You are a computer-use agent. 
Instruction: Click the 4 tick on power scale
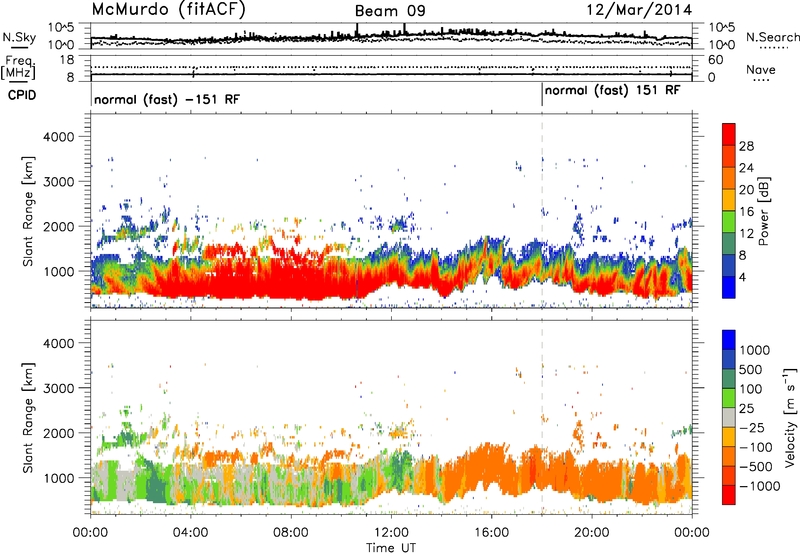[x=743, y=277]
